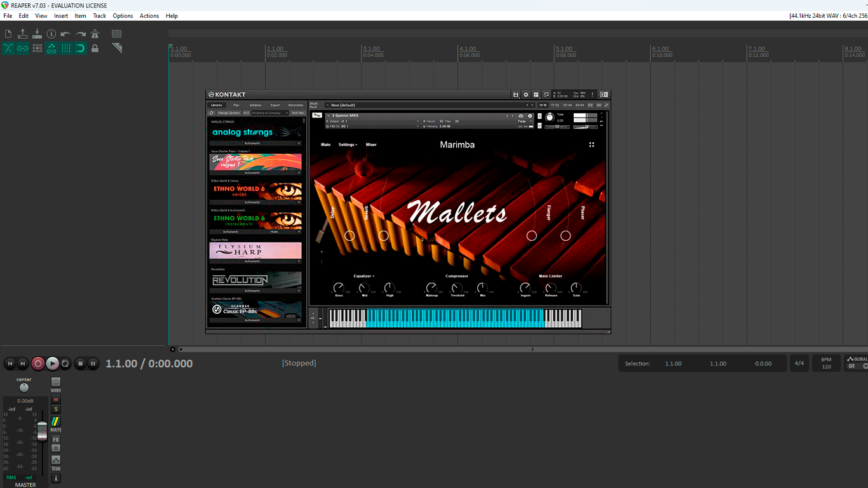Click the dotted selection rectangle icon

[x=117, y=34]
